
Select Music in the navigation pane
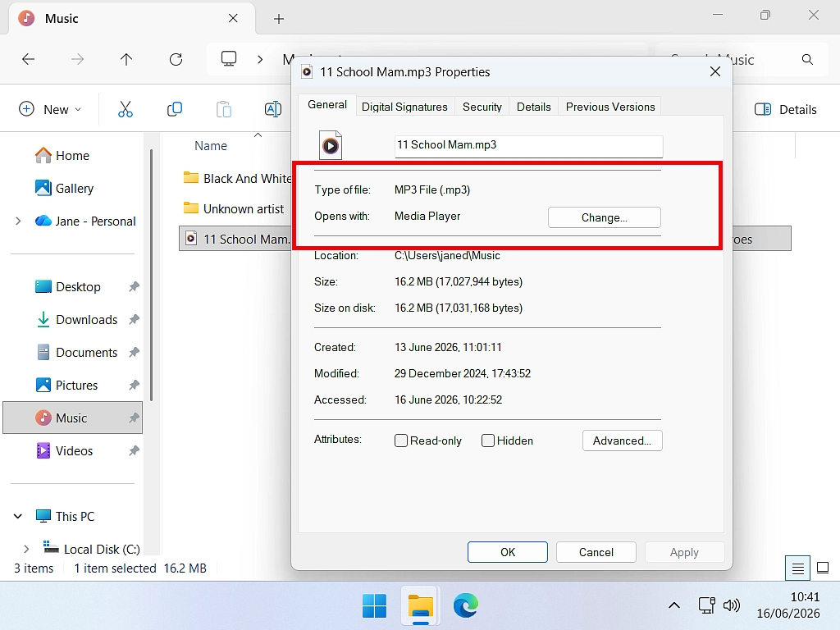click(x=72, y=418)
